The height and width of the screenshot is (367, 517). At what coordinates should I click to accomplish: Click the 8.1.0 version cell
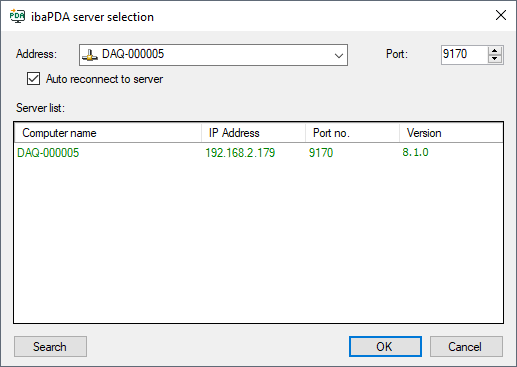[x=415, y=152]
